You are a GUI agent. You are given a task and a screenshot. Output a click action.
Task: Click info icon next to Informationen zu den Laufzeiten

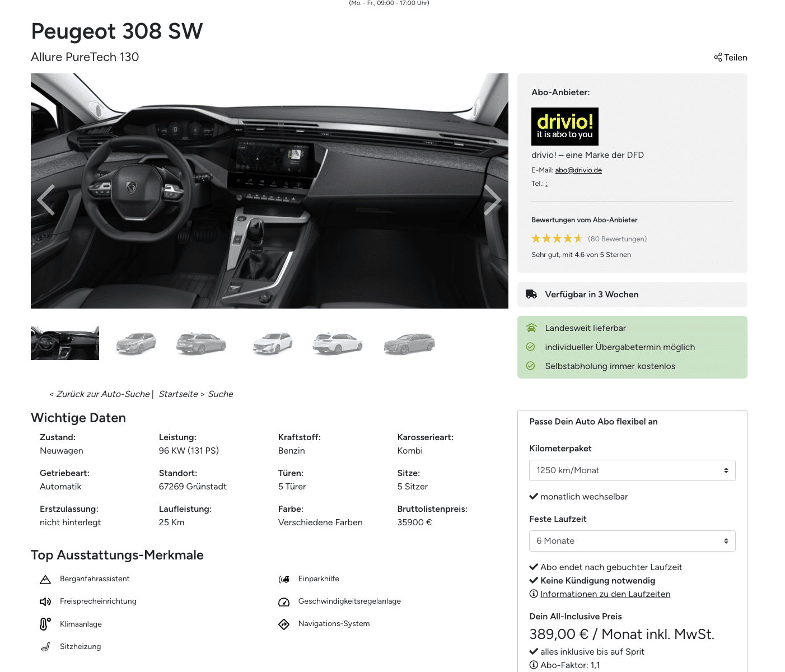click(534, 594)
